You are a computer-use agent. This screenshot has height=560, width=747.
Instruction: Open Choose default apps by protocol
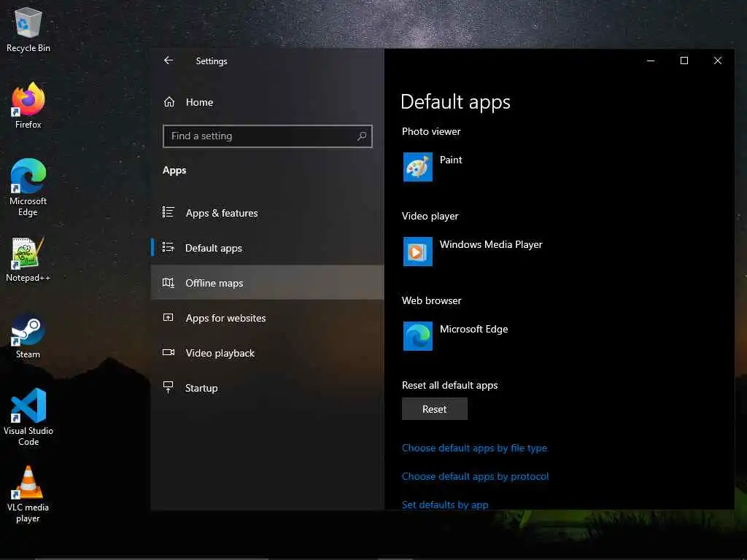(476, 476)
